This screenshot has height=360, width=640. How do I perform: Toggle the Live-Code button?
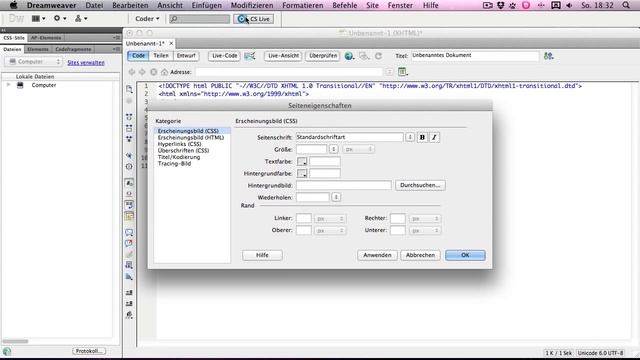224,56
